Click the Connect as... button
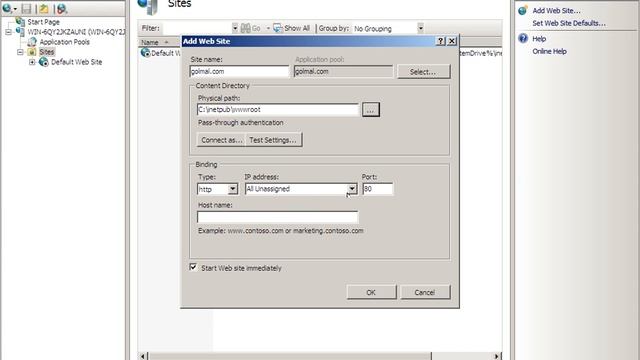Screen dimensions: 640x360 (222, 140)
